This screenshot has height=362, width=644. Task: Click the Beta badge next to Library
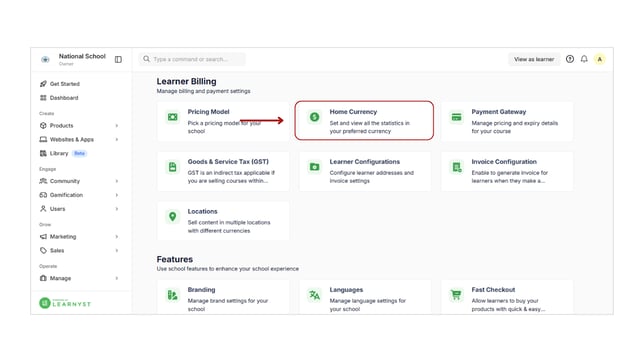pyautogui.click(x=79, y=153)
